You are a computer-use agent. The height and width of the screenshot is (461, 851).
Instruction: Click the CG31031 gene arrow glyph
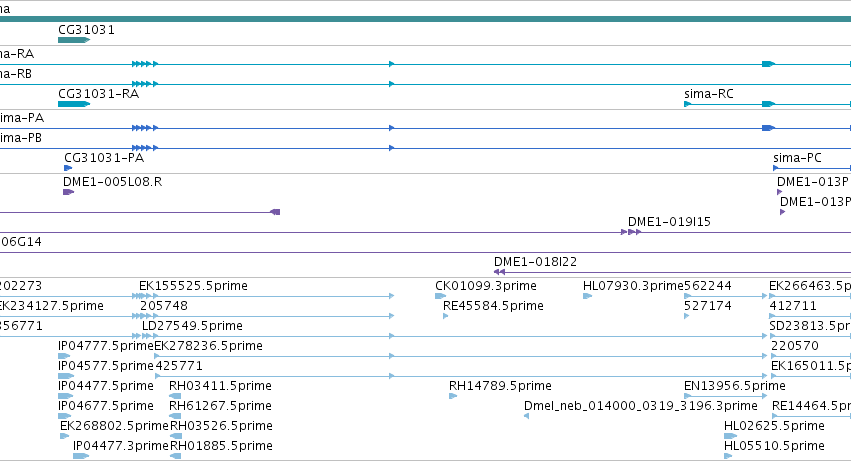click(x=74, y=40)
